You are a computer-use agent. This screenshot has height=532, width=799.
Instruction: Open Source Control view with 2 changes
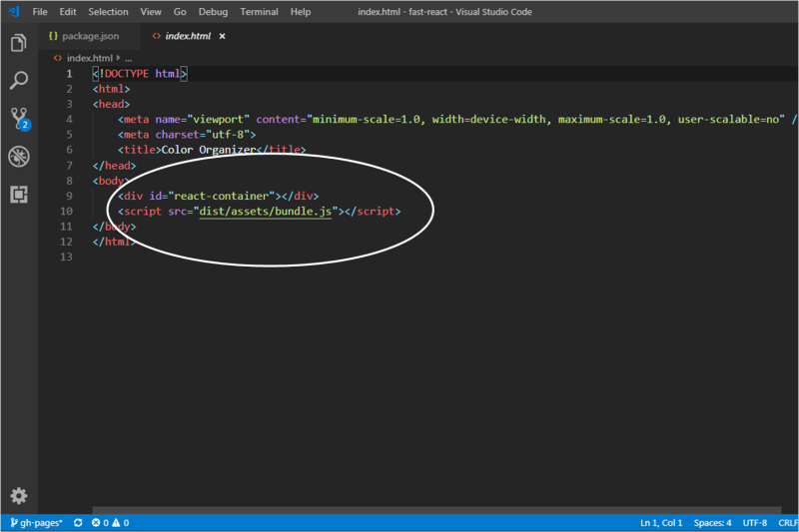pos(20,119)
